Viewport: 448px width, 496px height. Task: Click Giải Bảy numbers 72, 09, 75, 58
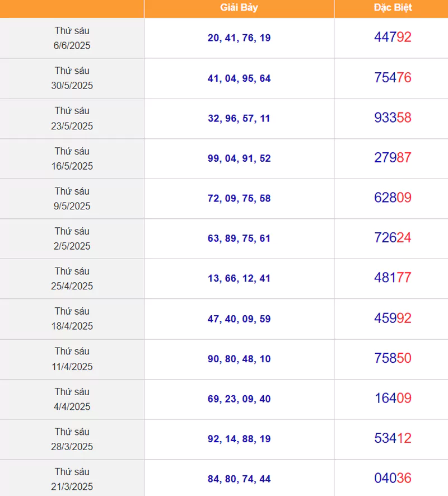(x=239, y=198)
